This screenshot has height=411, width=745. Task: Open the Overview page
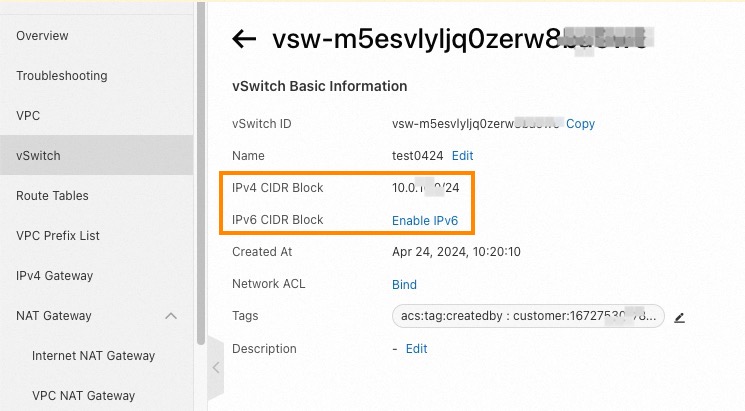click(42, 36)
